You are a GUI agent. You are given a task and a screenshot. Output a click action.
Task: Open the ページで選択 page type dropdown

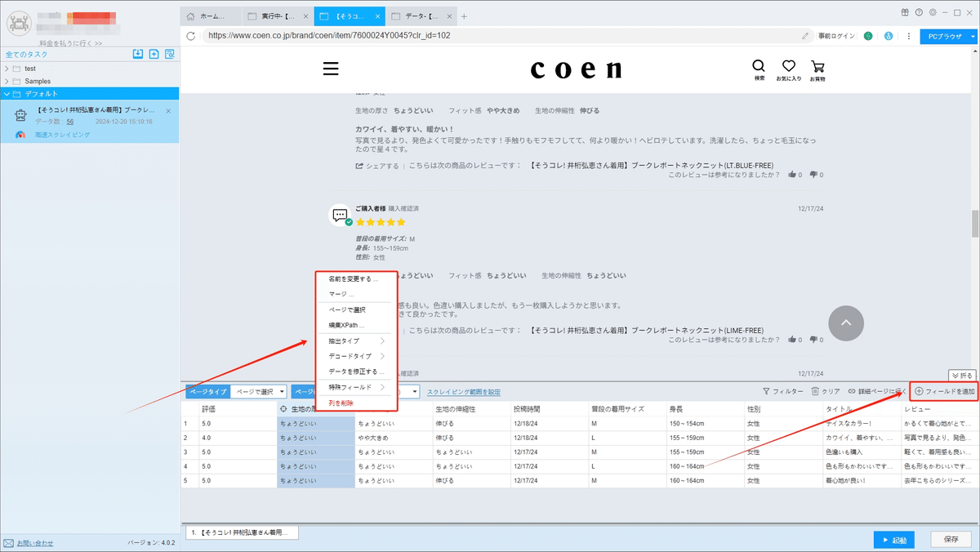click(259, 392)
